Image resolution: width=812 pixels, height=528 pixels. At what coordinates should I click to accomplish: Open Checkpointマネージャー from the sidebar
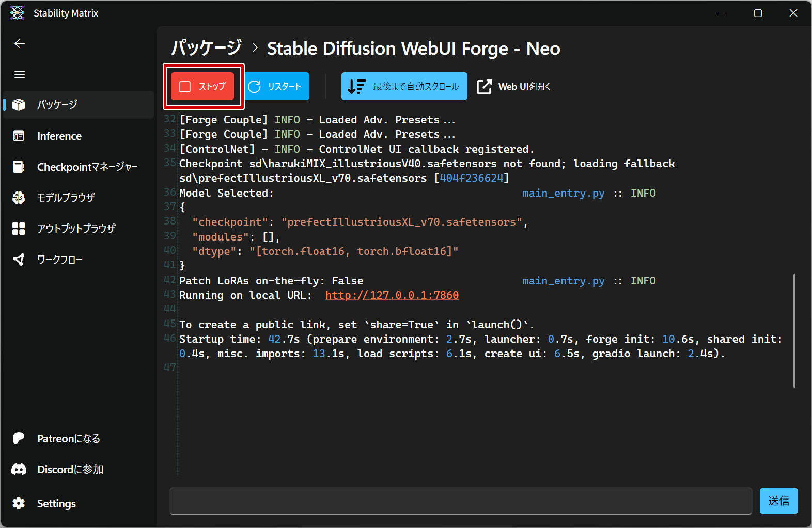pos(87,167)
